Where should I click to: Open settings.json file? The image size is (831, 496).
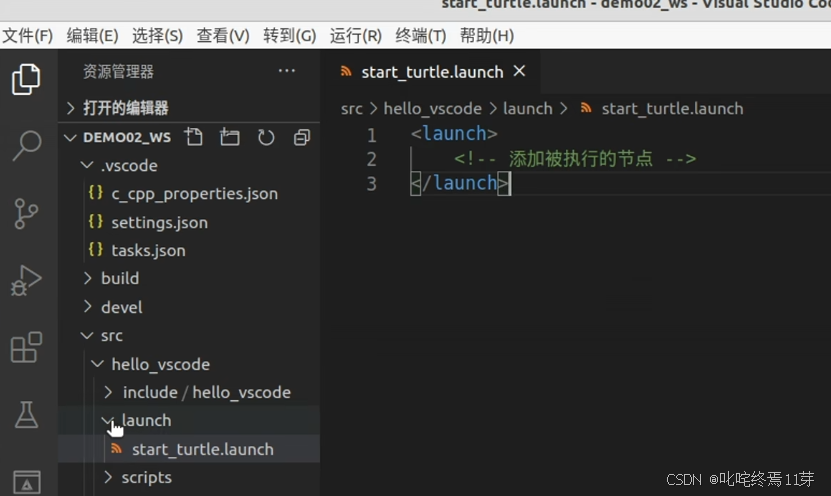point(160,222)
